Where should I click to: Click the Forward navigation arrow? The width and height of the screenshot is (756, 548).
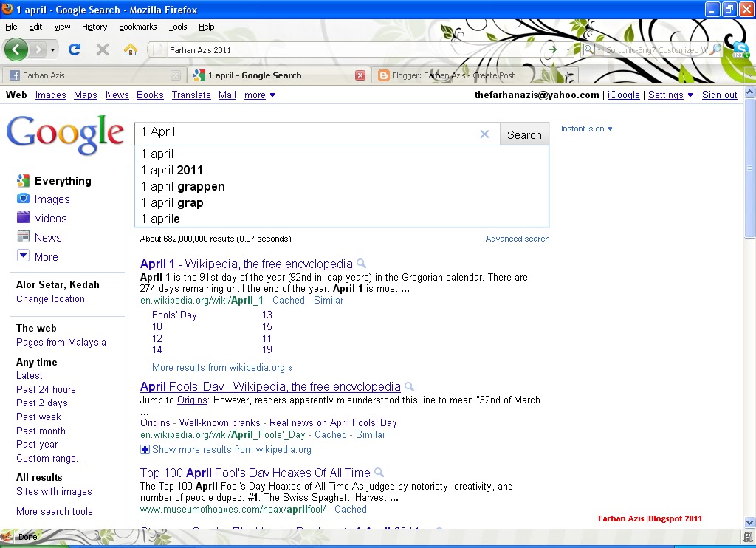[38, 49]
